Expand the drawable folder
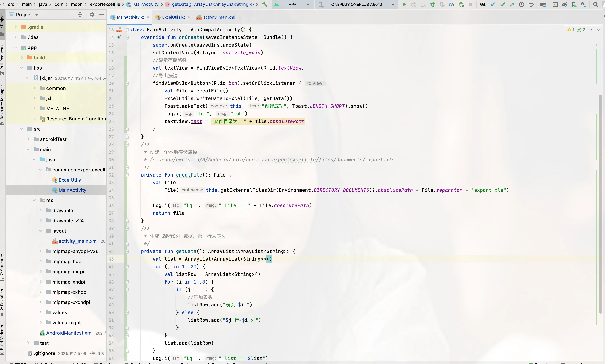The image size is (605, 364). (x=40, y=211)
